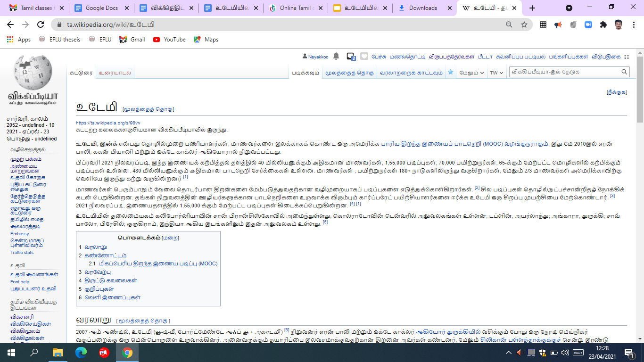This screenshot has height=362, width=644.
Task: Click the Wikipedia search input field
Action: (564, 72)
